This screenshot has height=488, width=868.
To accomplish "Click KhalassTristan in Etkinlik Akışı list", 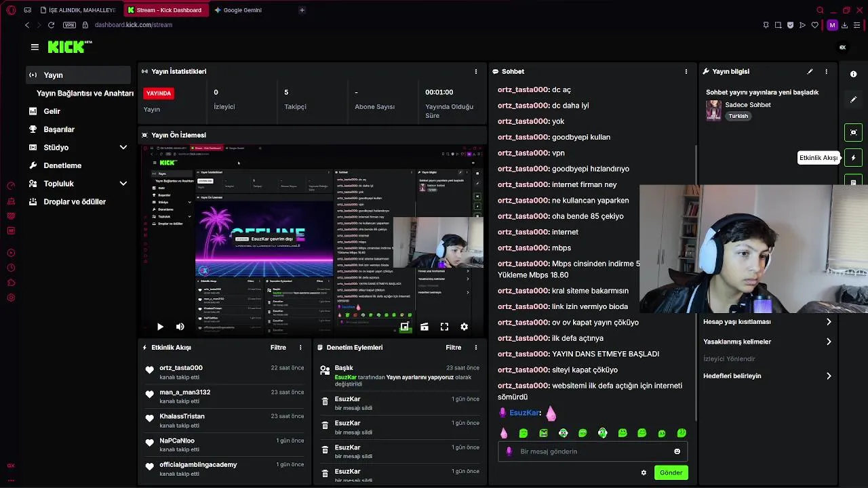I will (182, 416).
